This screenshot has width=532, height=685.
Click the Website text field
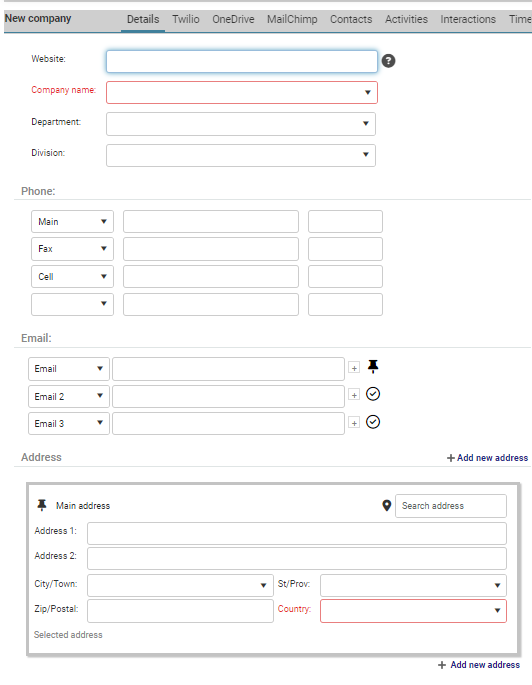point(242,61)
